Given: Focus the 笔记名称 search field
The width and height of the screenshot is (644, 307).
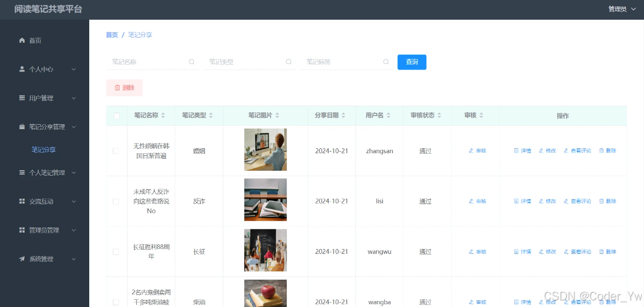Looking at the screenshot, I should (152, 62).
